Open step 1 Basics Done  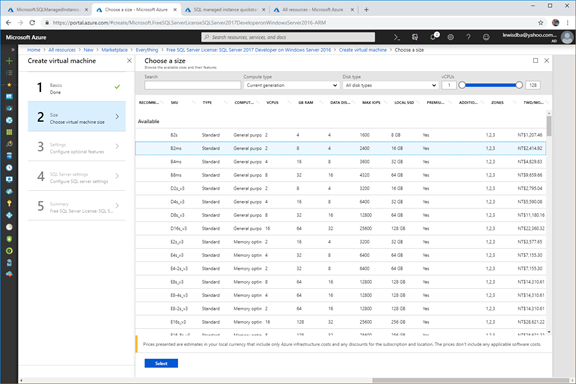pyautogui.click(x=77, y=87)
